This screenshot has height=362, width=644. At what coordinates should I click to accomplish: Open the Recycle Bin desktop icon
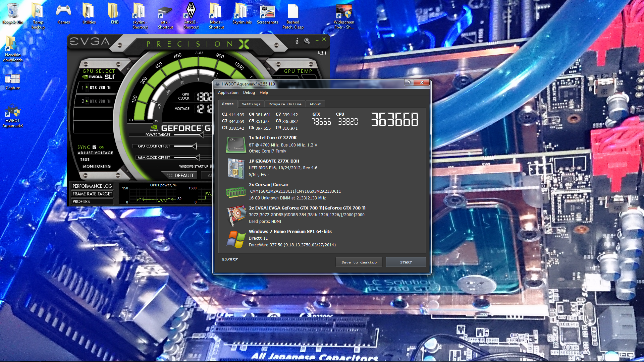[13, 13]
